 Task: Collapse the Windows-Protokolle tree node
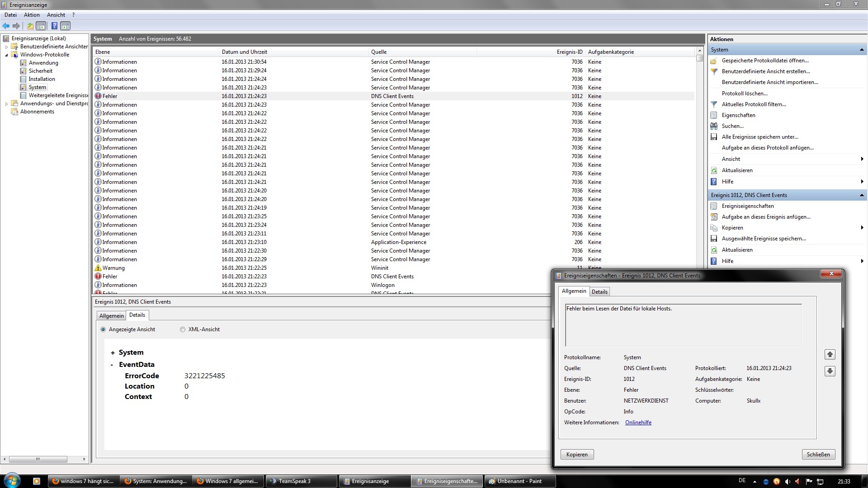pyautogui.click(x=6, y=55)
